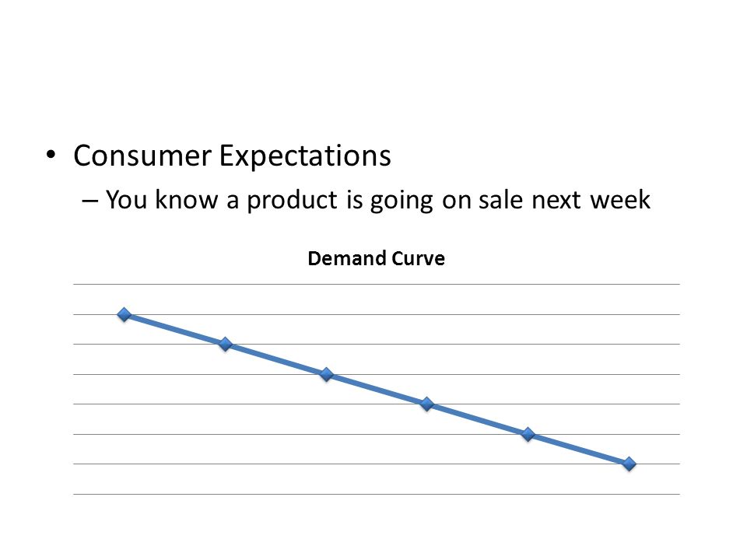
Task: Click the third diamond marker on demand line
Action: [326, 374]
